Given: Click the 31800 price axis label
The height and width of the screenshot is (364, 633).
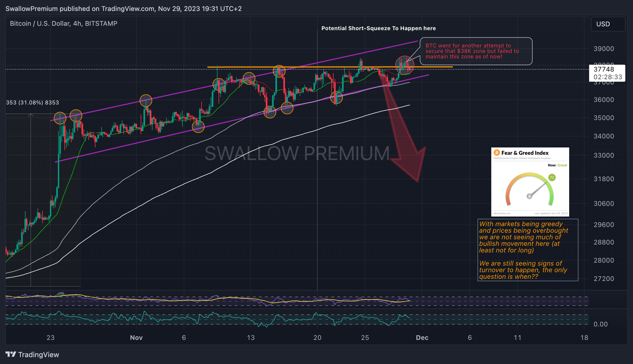Looking at the screenshot, I should click(604, 179).
